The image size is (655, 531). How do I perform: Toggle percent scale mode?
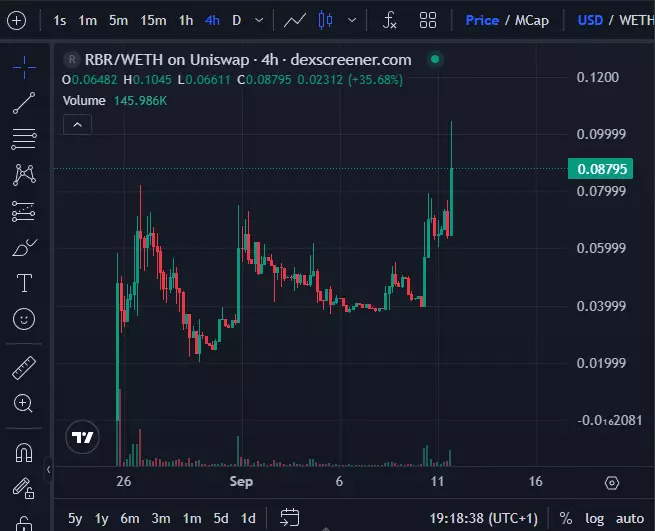point(566,518)
